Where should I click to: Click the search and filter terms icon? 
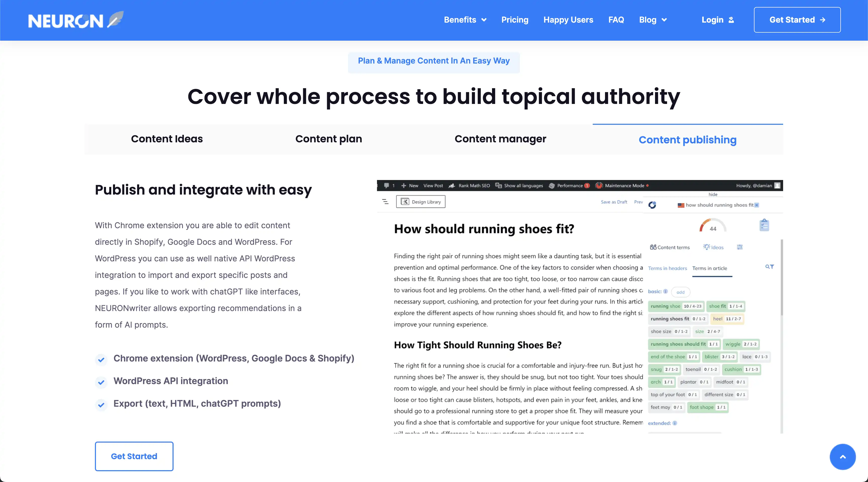769,267
